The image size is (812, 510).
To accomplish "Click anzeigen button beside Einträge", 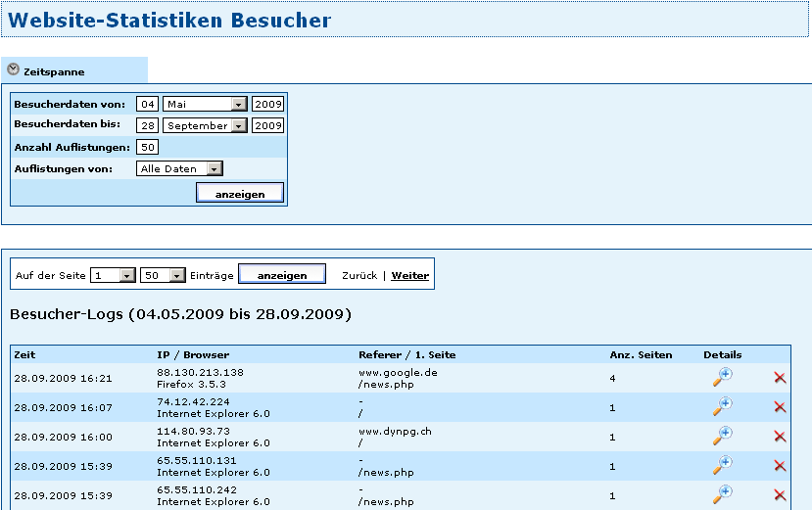I will click(282, 276).
